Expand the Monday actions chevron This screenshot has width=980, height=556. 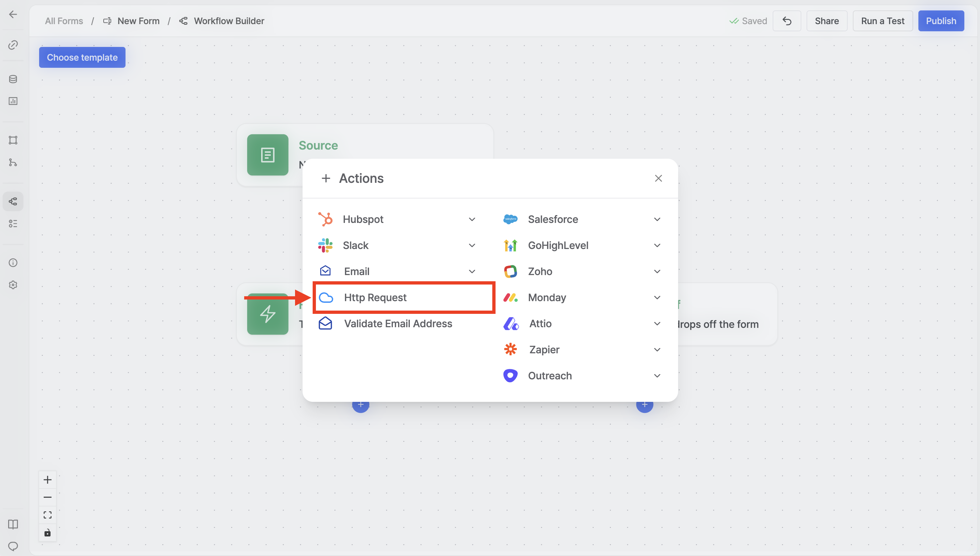[657, 298]
